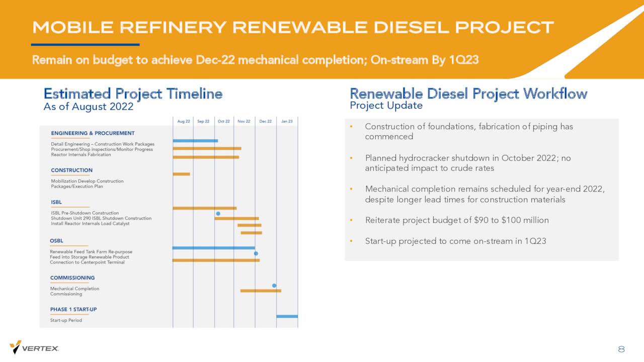Select the "PHASE 1 START-UP" section heading

73,309
